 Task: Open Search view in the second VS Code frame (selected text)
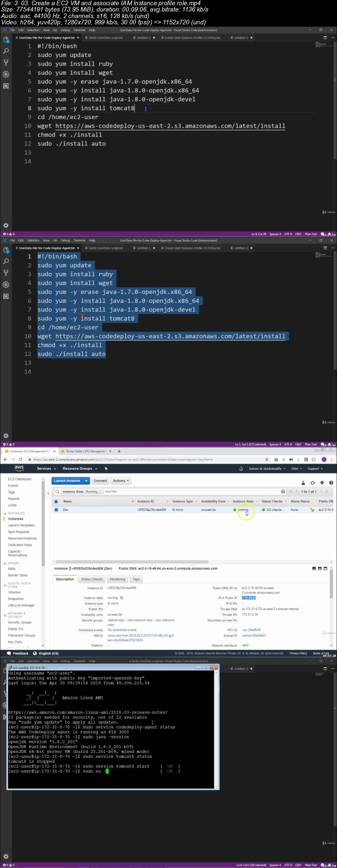click(x=6, y=261)
